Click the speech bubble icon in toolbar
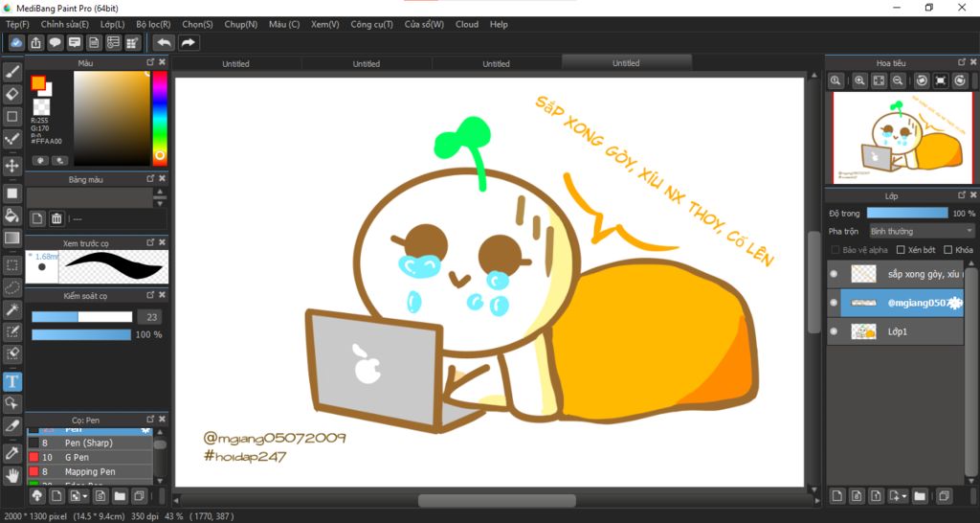The height and width of the screenshot is (523, 980). 56,42
